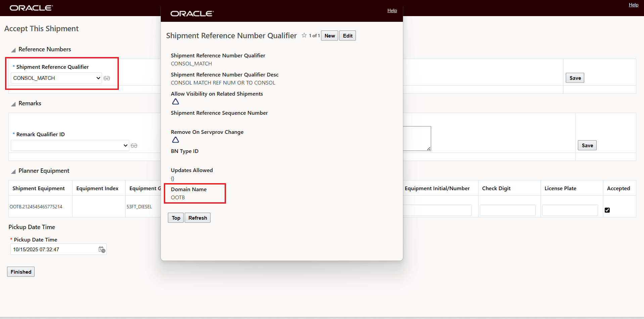644x319 pixels.
Task: Uncheck the Accepted checkbox for shipment equipment
Action: tap(607, 210)
